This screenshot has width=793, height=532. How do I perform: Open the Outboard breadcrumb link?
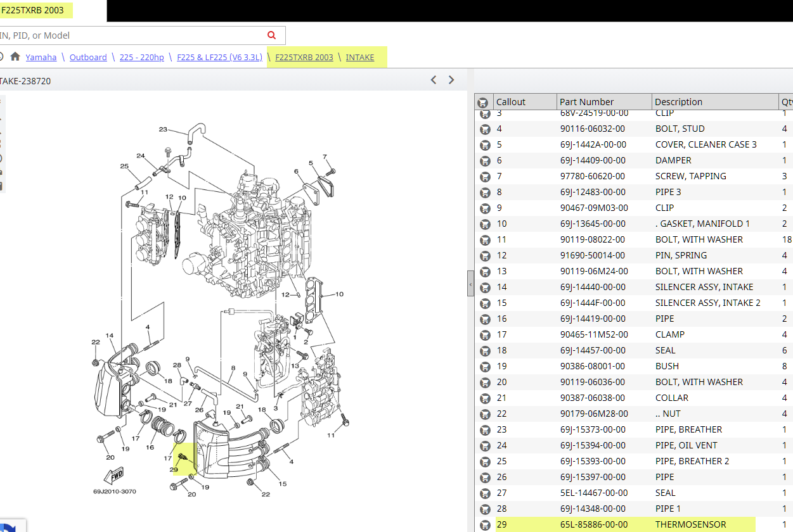[x=88, y=57]
